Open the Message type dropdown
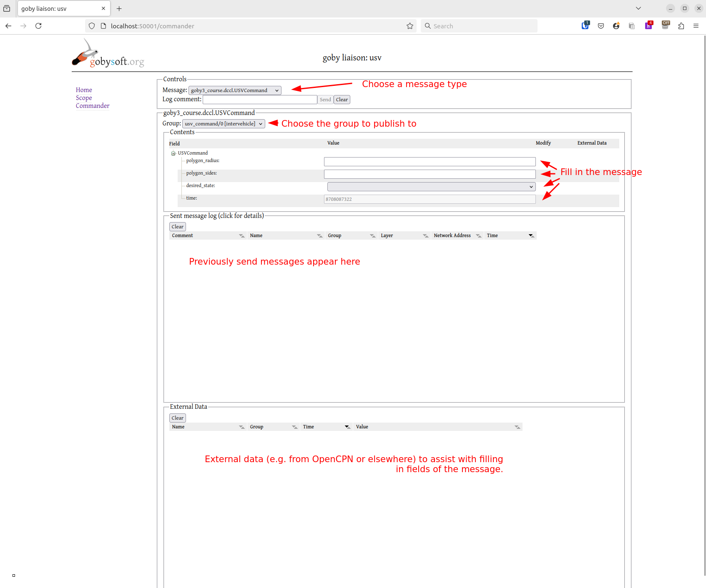This screenshot has width=706, height=588. (235, 90)
